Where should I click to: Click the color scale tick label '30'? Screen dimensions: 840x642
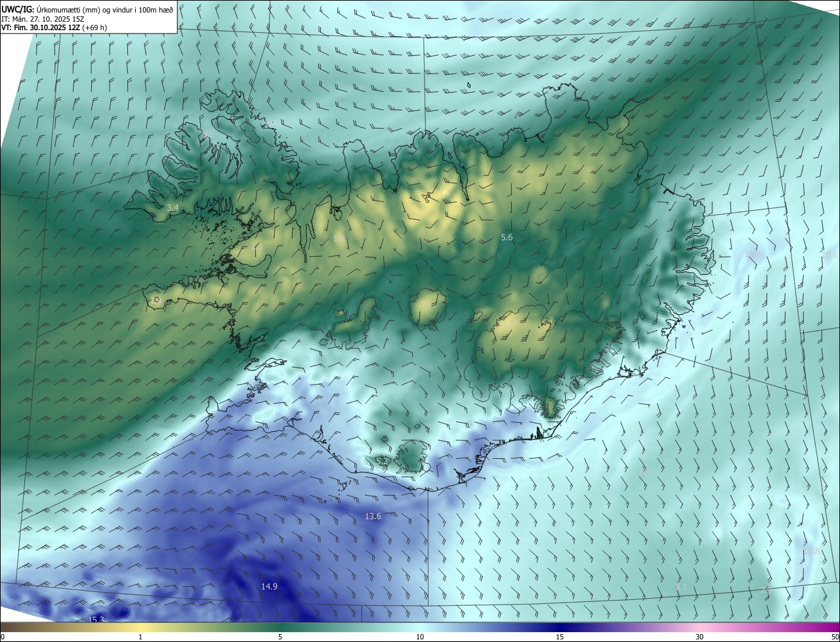coord(700,637)
